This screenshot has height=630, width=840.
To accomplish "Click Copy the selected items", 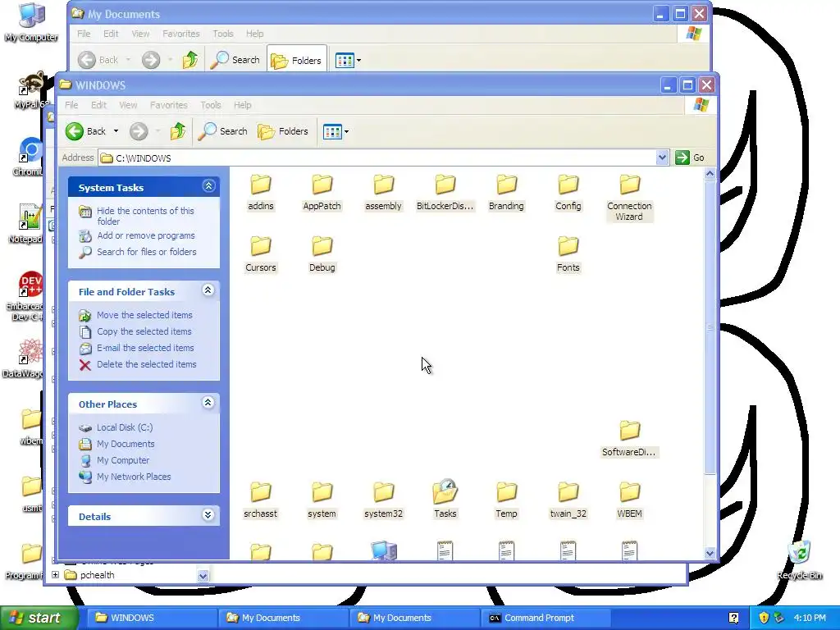I will tap(144, 331).
